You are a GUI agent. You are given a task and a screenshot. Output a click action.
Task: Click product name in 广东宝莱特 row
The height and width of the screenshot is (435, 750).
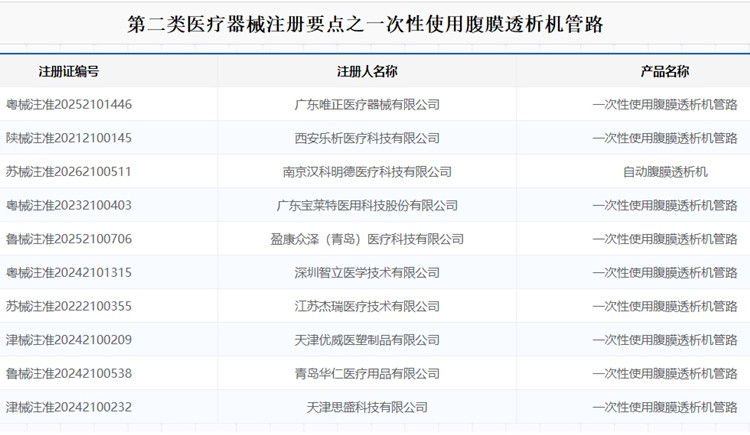point(665,205)
